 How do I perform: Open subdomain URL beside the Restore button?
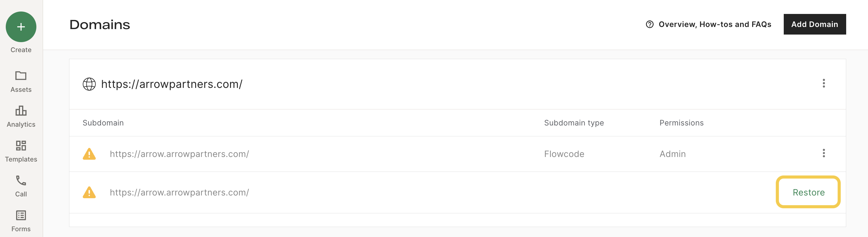tap(179, 192)
